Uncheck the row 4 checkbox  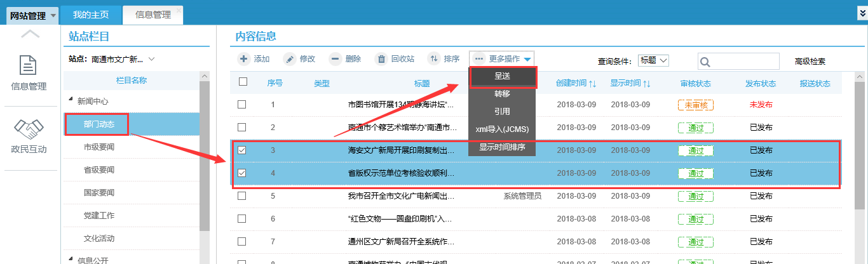[x=242, y=173]
